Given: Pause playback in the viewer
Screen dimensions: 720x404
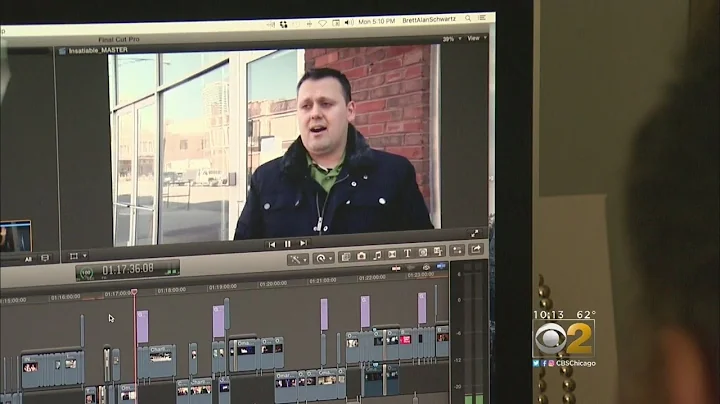Looking at the screenshot, I should click(x=287, y=244).
